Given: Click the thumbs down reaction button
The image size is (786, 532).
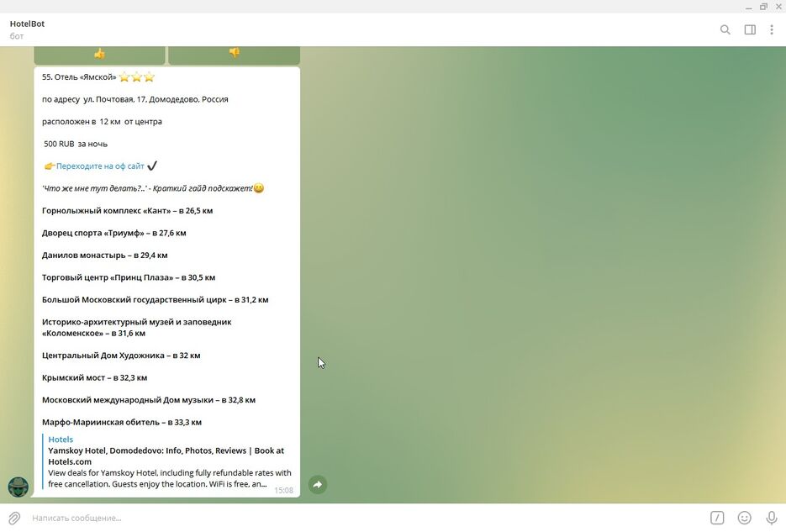Looking at the screenshot, I should pos(234,54).
